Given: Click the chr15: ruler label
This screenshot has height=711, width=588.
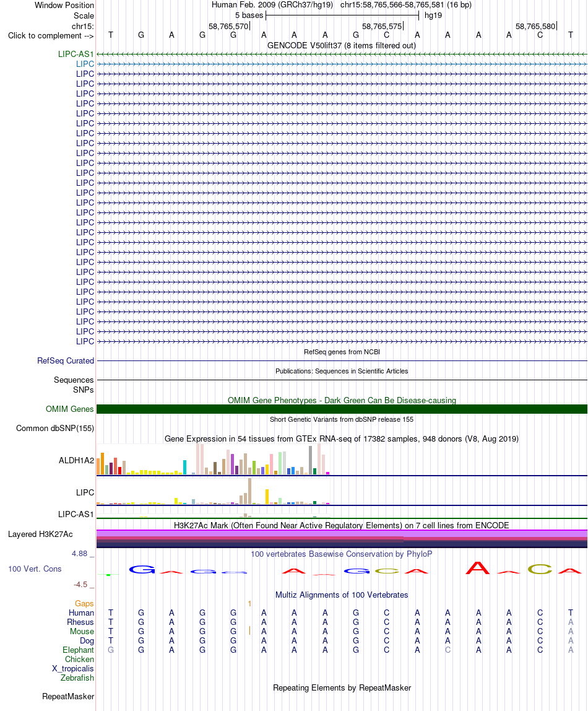Looking at the screenshot, I should click(83, 26).
